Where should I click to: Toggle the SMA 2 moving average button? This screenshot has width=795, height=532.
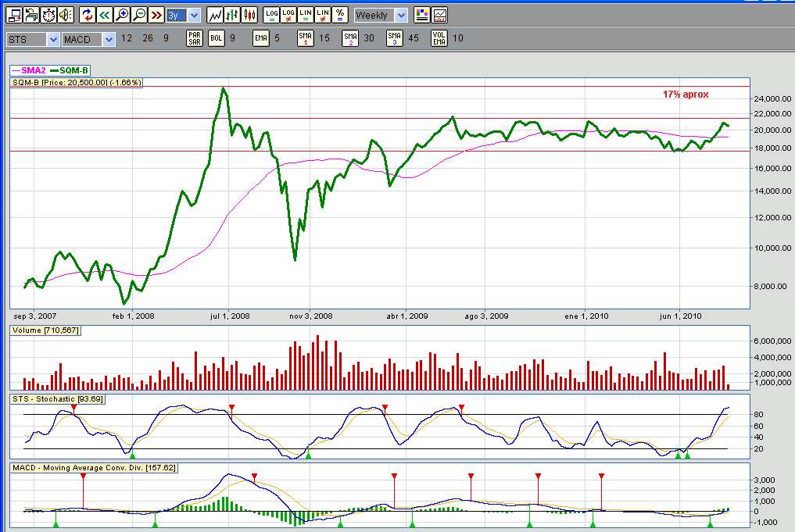[x=350, y=38]
